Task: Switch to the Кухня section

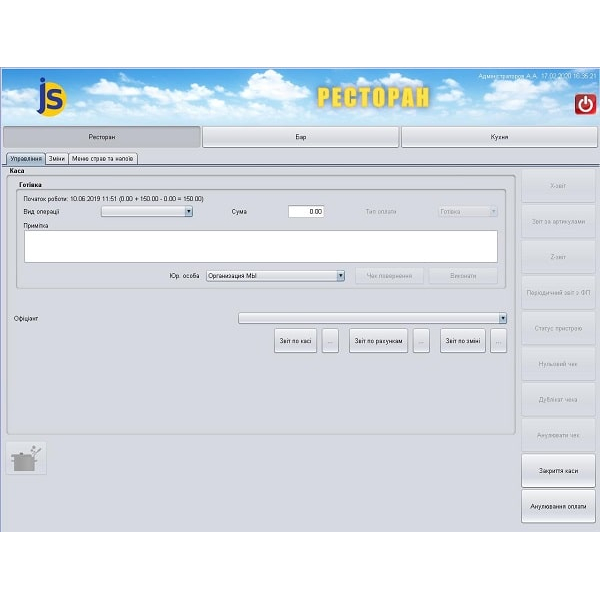Action: click(499, 137)
